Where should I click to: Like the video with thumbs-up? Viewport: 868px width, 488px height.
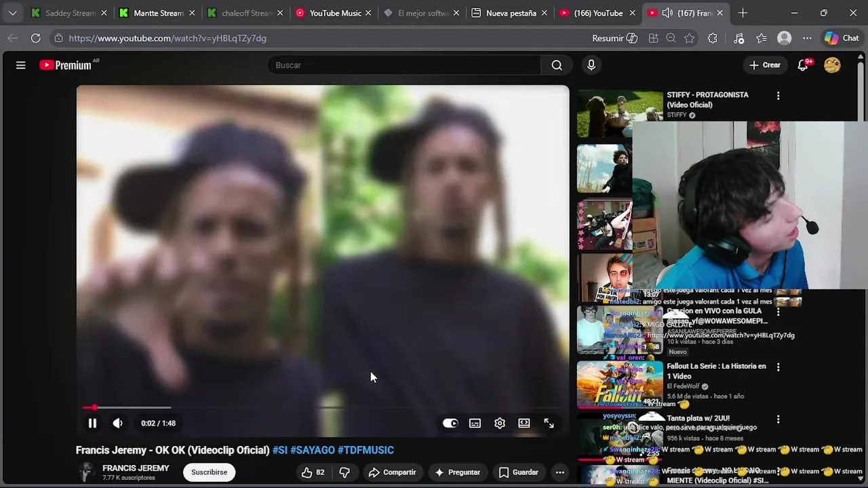tap(313, 472)
